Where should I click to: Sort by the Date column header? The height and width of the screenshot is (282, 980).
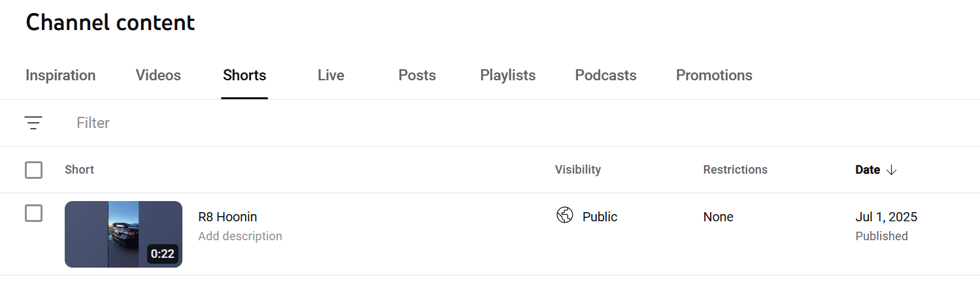(868, 170)
